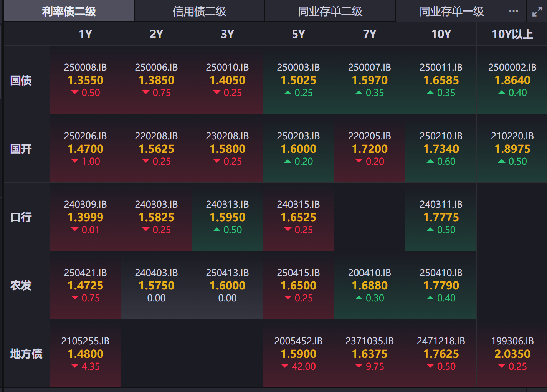Screen dimensions: 547x392
Task: Open bond 2500002.IB cell
Action: click(512, 80)
